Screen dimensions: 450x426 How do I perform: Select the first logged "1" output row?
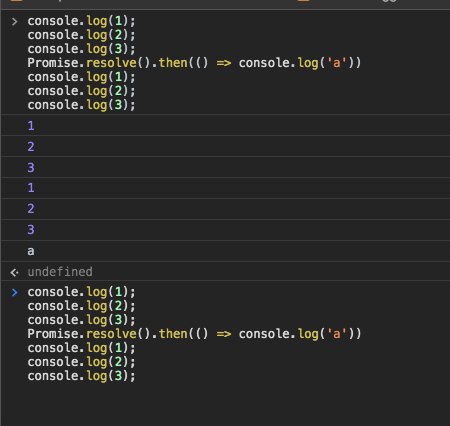[x=225, y=126]
